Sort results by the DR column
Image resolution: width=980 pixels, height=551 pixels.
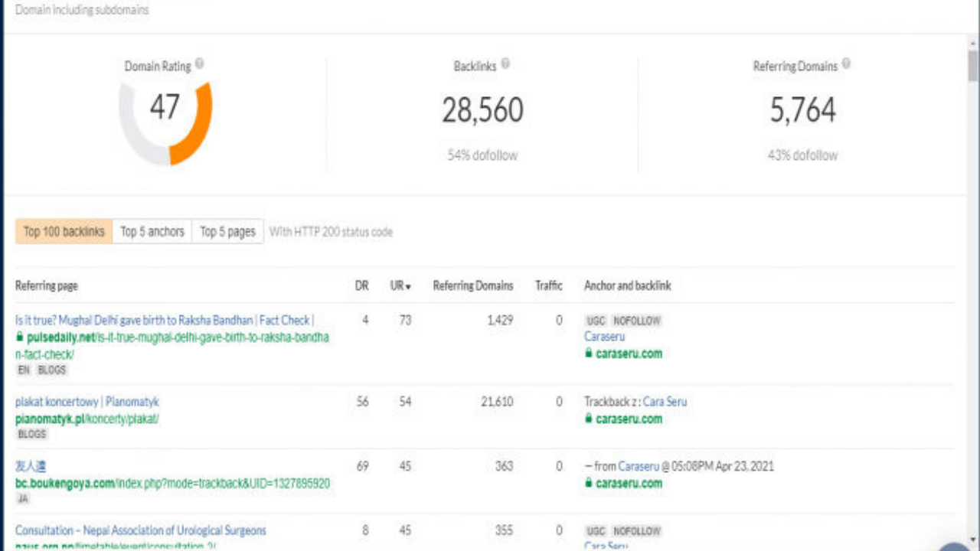[x=362, y=285]
